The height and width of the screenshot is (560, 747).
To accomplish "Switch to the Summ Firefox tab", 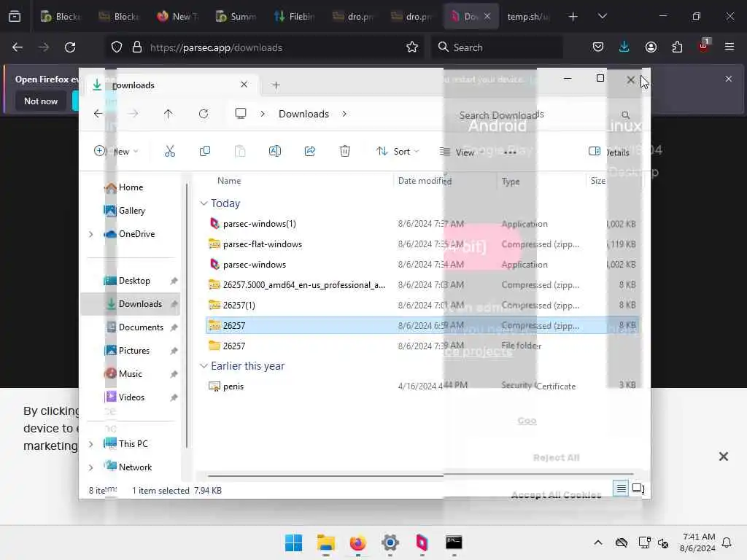I will tap(237, 17).
